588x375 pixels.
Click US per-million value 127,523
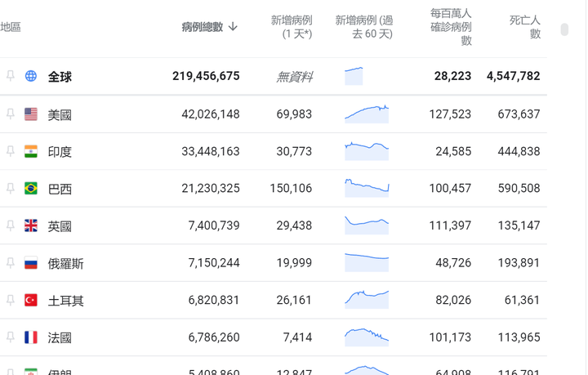point(450,114)
